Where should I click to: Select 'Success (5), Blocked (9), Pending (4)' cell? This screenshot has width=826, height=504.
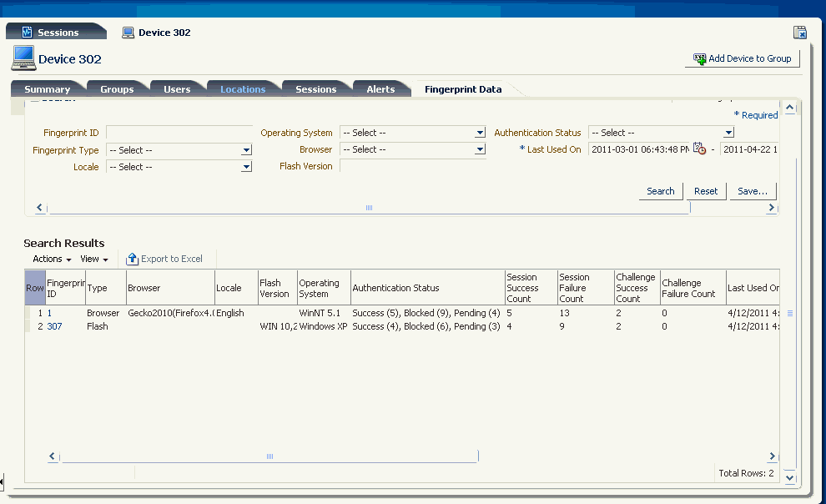[426, 313]
